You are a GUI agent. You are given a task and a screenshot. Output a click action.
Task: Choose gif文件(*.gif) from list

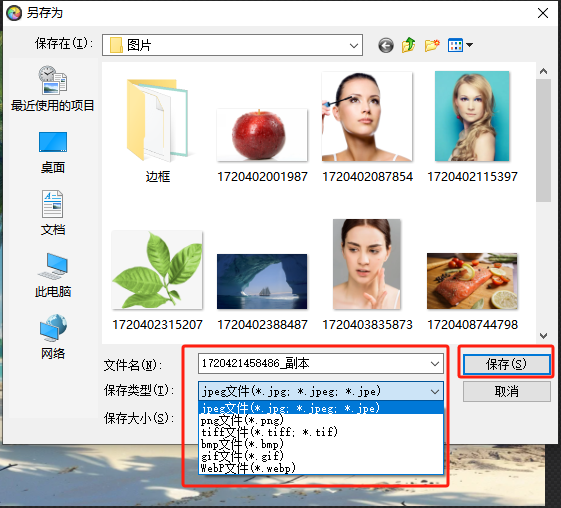[x=321, y=456]
